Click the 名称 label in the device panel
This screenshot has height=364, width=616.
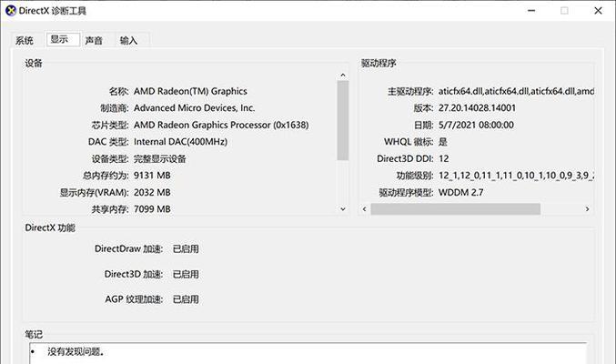(x=118, y=91)
